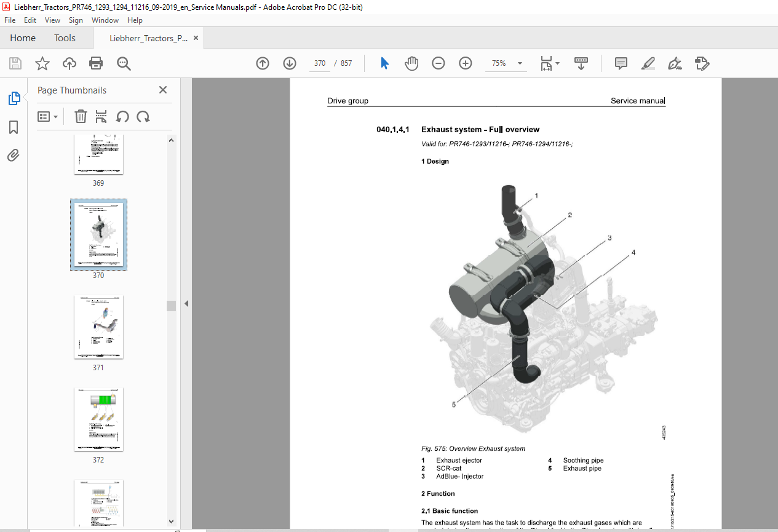Click the 'Service manual' page header text
Image resolution: width=778 pixels, height=532 pixels.
(x=638, y=101)
